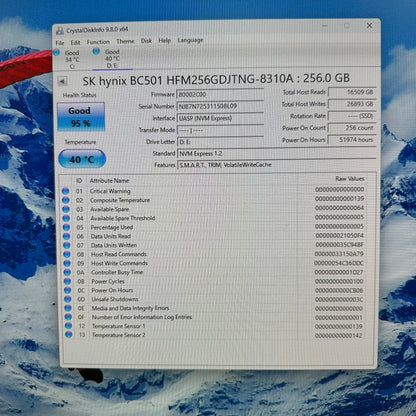Open the Function menu
Viewport: 416px width, 416px height.
[x=98, y=42]
